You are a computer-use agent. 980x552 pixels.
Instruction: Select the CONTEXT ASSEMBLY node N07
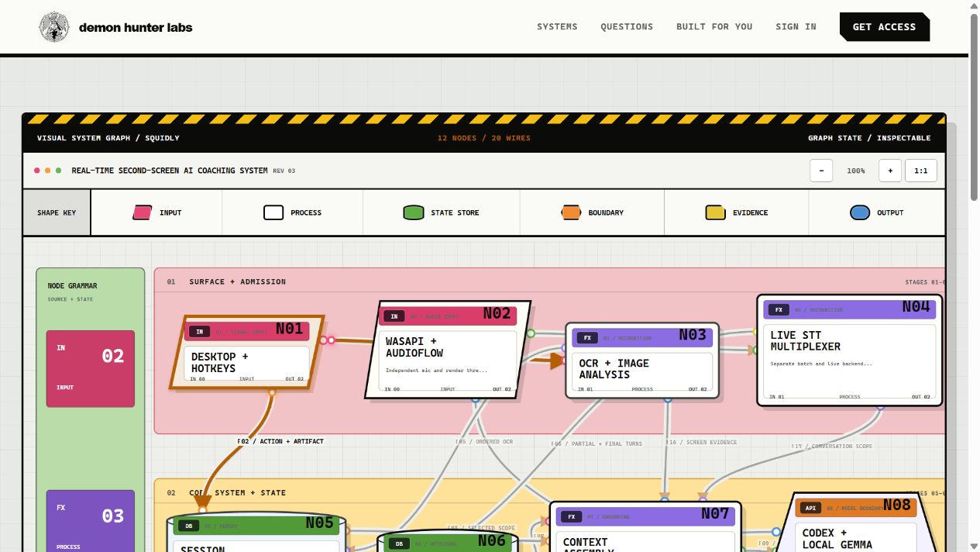tap(645, 527)
